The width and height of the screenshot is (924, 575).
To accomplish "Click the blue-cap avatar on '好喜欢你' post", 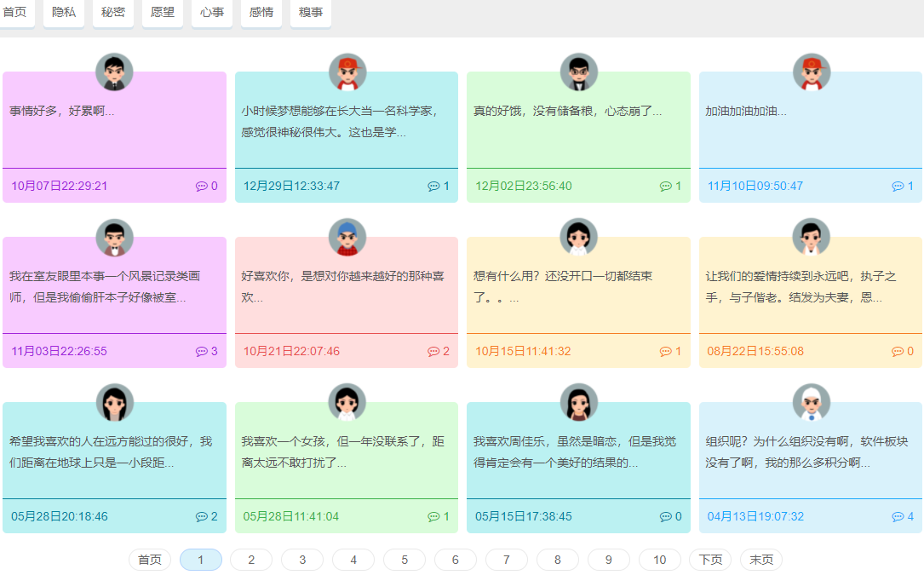I will (x=346, y=237).
